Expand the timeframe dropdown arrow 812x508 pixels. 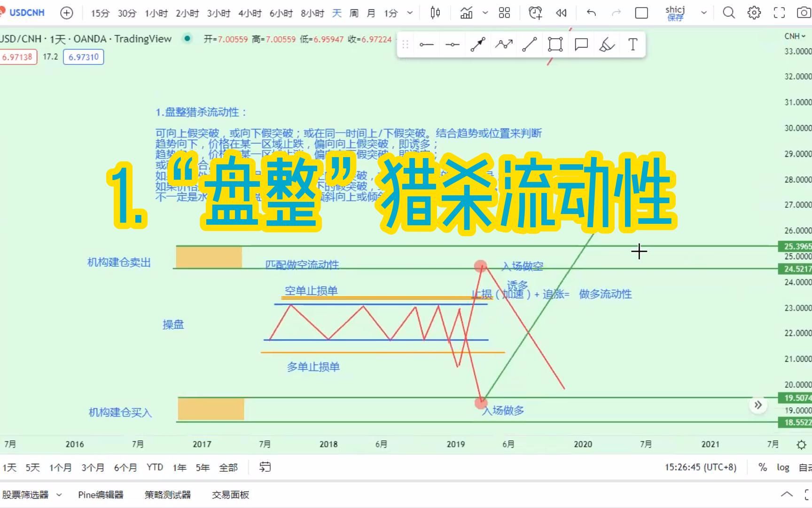pos(410,13)
